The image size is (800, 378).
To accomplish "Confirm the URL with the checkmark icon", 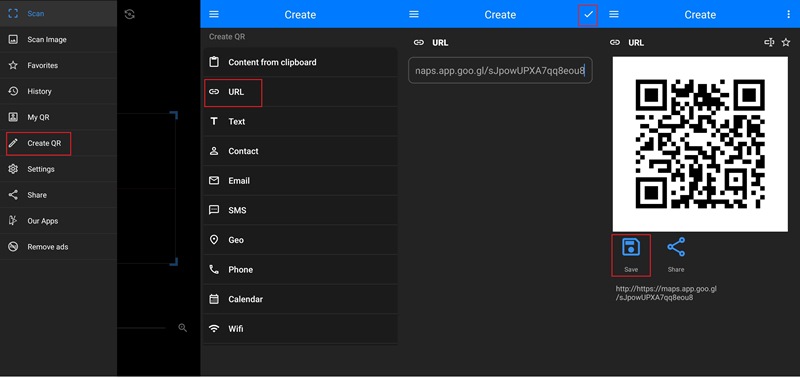I will 588,14.
